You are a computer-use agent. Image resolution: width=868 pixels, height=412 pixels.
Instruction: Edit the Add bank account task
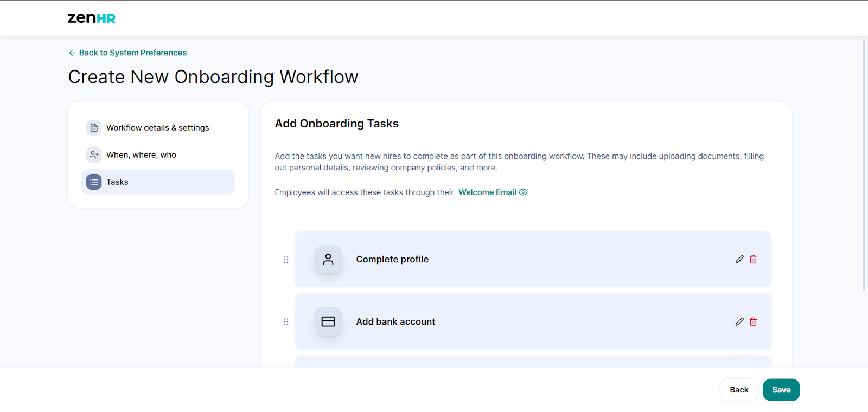(739, 321)
